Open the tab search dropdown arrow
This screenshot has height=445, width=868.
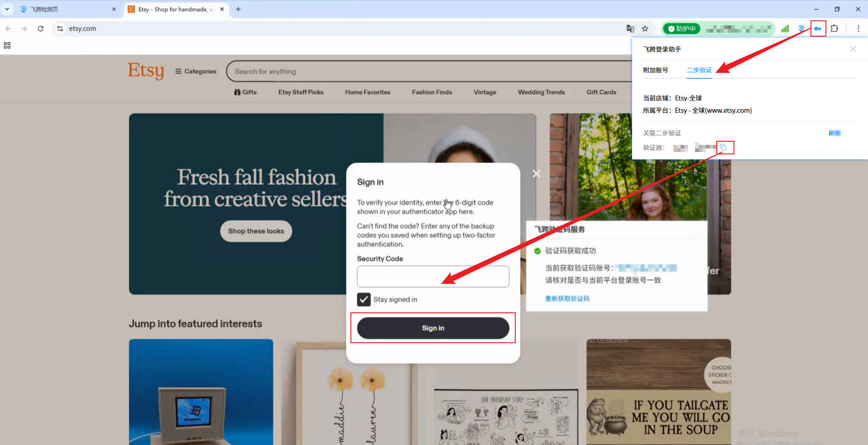(x=7, y=9)
